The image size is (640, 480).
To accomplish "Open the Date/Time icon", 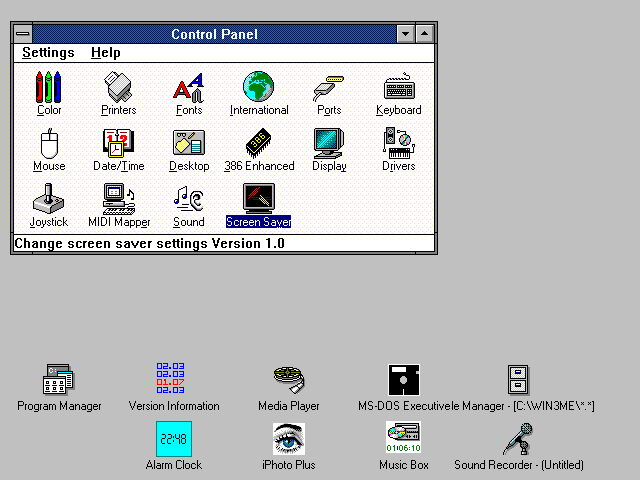I will 118,143.
